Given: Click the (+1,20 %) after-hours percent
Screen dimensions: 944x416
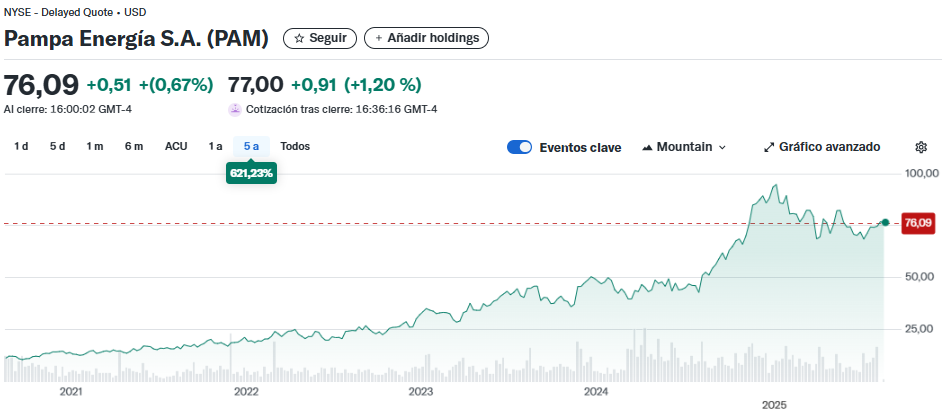Looking at the screenshot, I should coord(383,85).
